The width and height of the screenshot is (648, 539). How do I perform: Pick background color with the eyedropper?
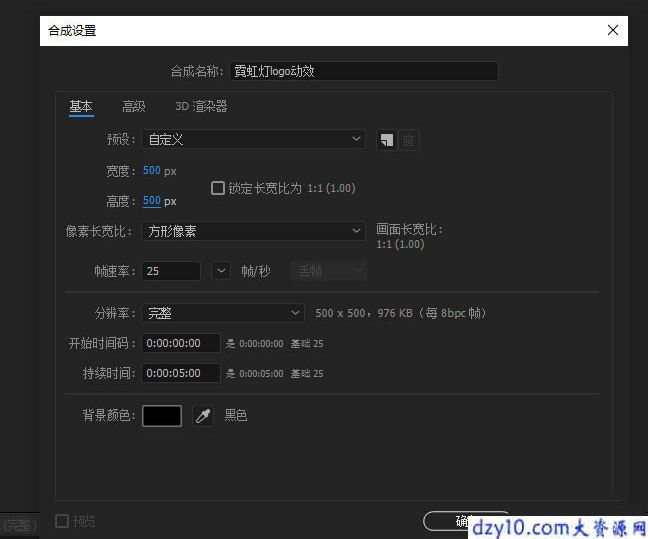pos(203,415)
